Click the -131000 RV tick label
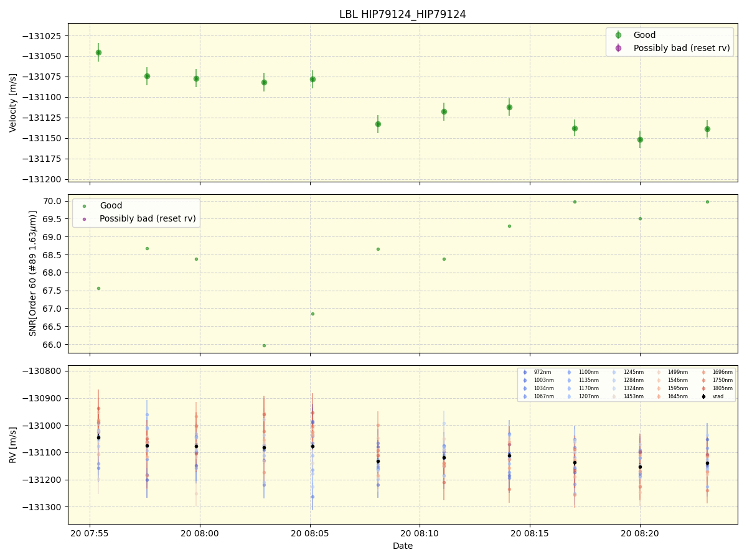 pos(43,426)
